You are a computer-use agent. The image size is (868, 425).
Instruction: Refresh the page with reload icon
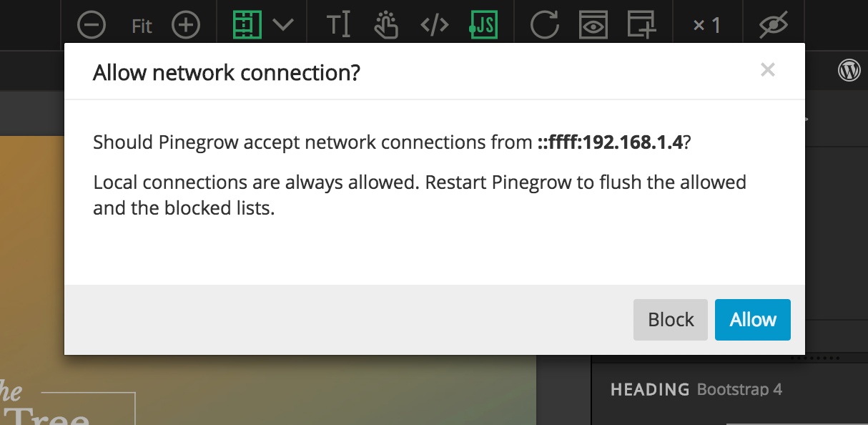coord(545,25)
